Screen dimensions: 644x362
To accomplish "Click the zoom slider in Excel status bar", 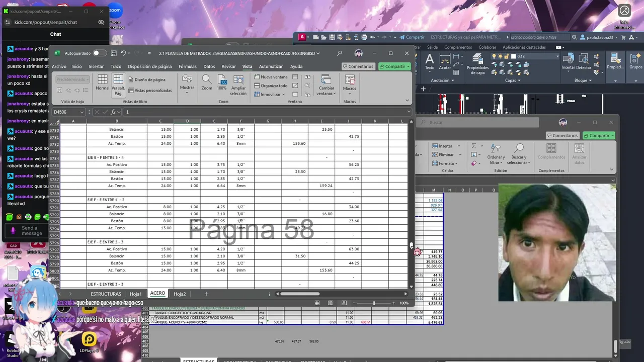I will 374,303.
